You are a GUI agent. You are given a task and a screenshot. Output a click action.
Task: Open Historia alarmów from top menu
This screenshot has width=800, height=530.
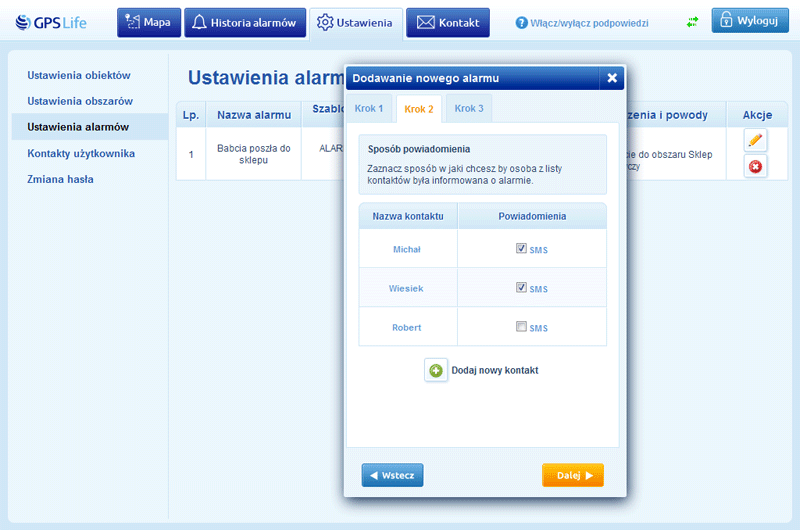245,22
